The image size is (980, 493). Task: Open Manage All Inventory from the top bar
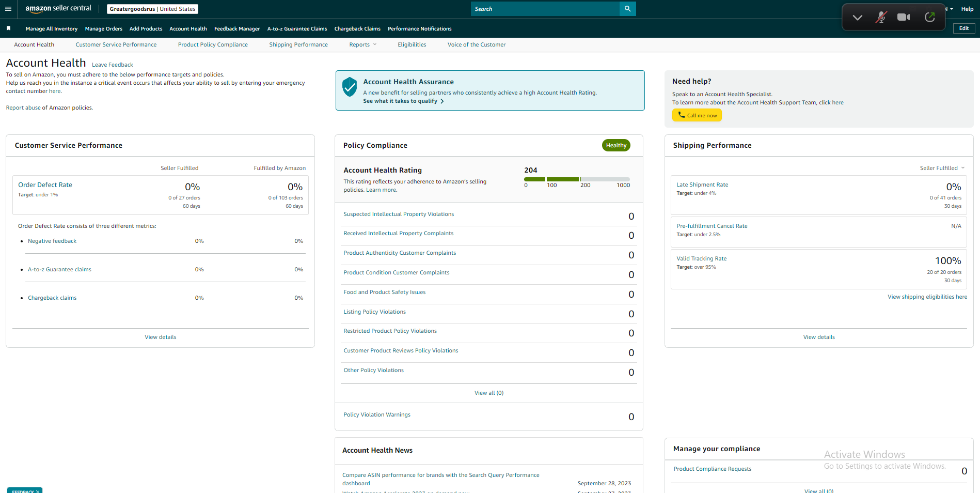point(52,29)
